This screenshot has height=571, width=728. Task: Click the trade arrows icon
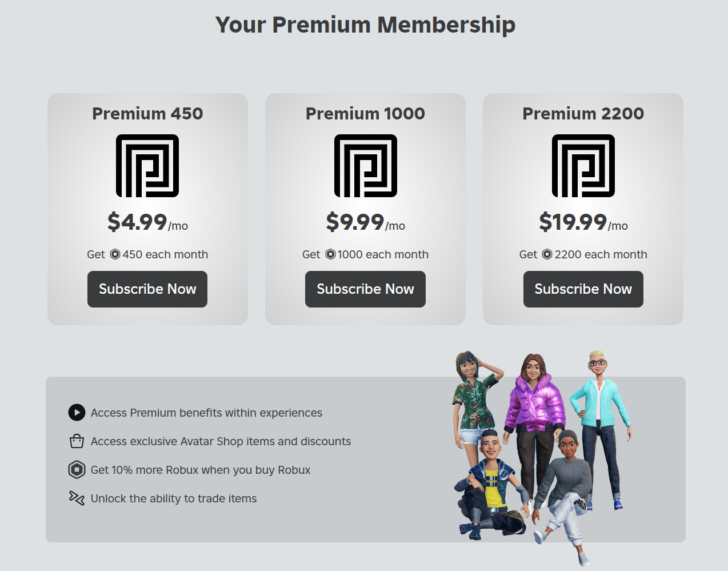[77, 498]
